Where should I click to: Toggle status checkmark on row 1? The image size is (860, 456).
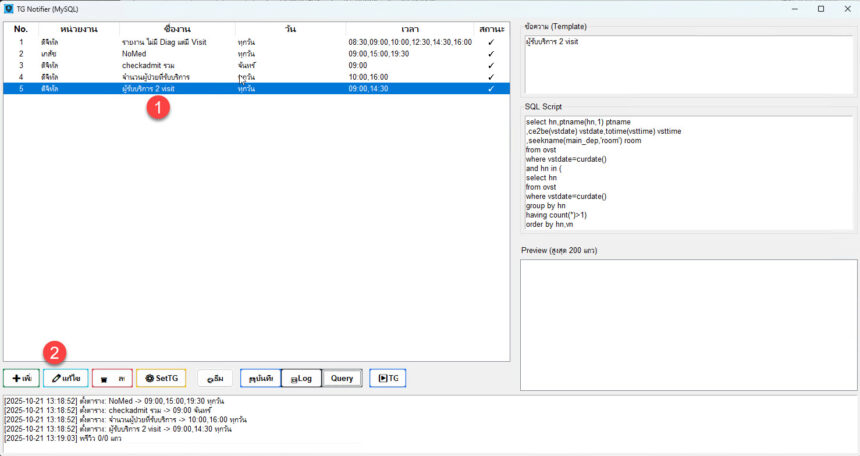(490, 43)
